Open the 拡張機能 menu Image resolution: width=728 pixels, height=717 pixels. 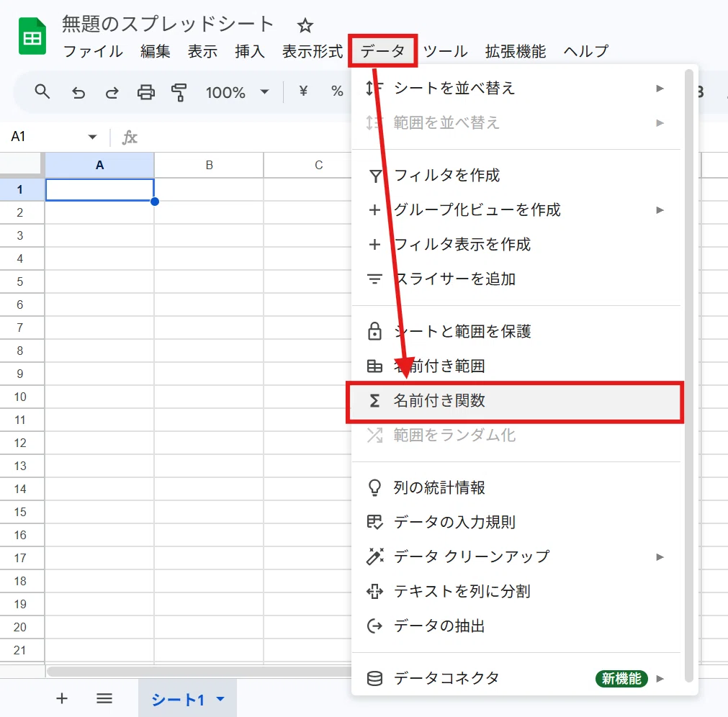(516, 51)
